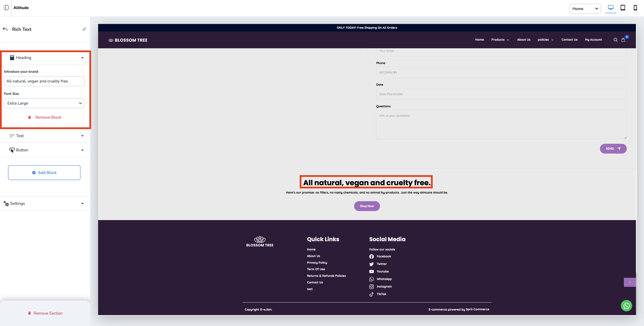The height and width of the screenshot is (326, 644).
Task: Switch to mobile preview icon
Action: [635, 8]
